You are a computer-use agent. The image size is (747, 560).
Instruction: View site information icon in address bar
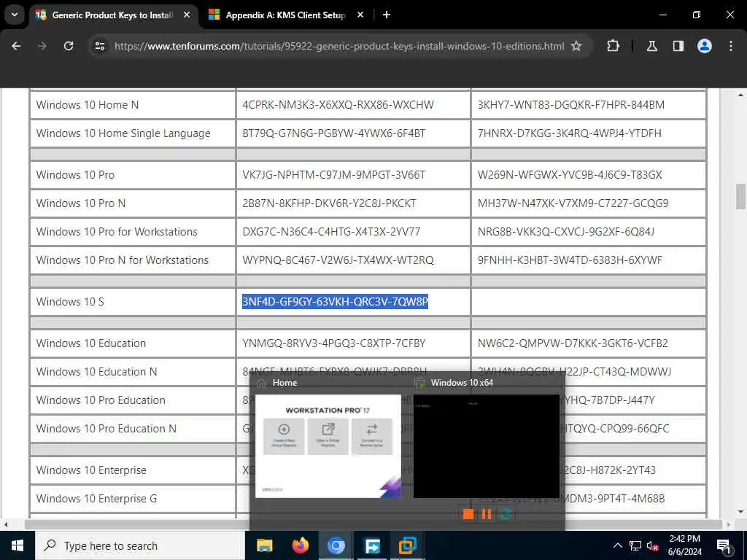click(100, 46)
